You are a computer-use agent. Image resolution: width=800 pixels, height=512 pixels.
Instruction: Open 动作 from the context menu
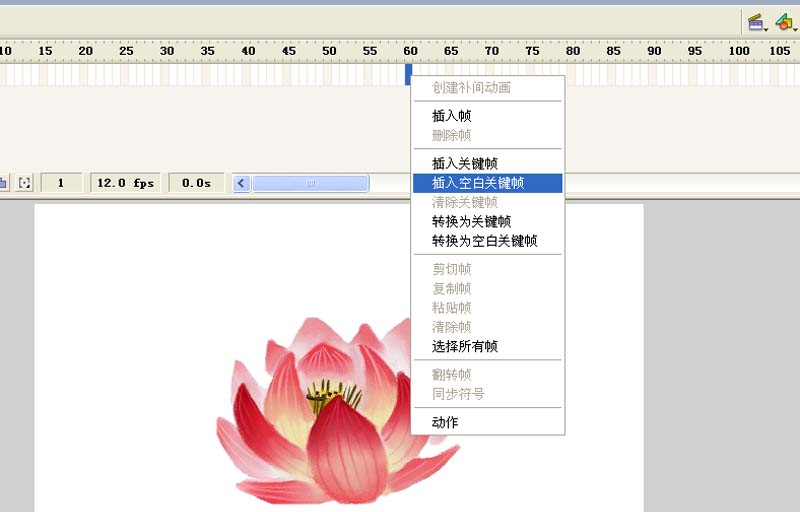[487, 422]
